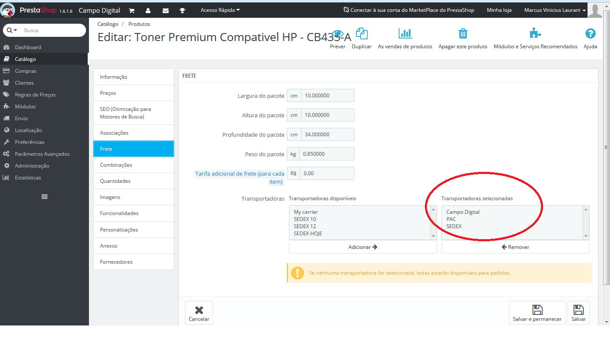This screenshot has height=364, width=610.
Task: Click the Salvar button
Action: coord(579,313)
